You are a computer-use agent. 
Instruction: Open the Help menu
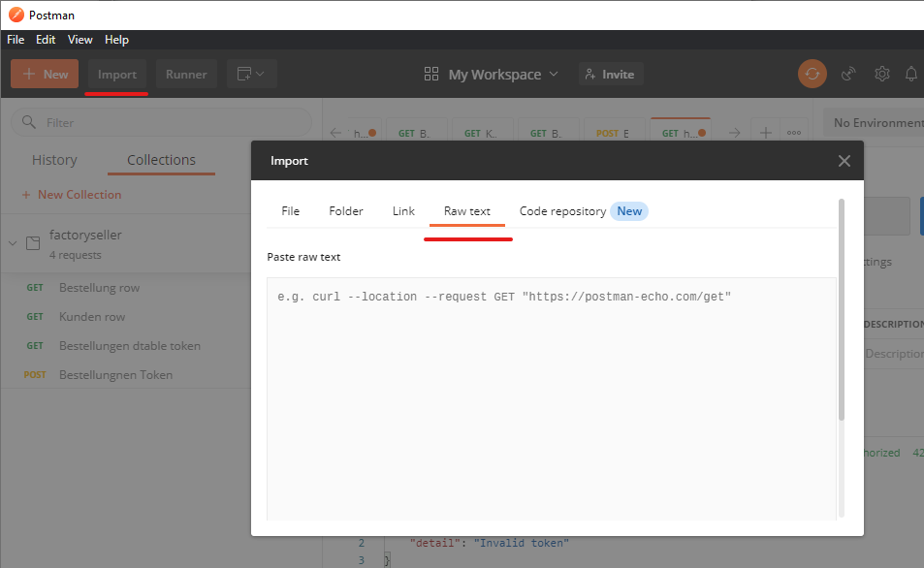[x=116, y=40]
